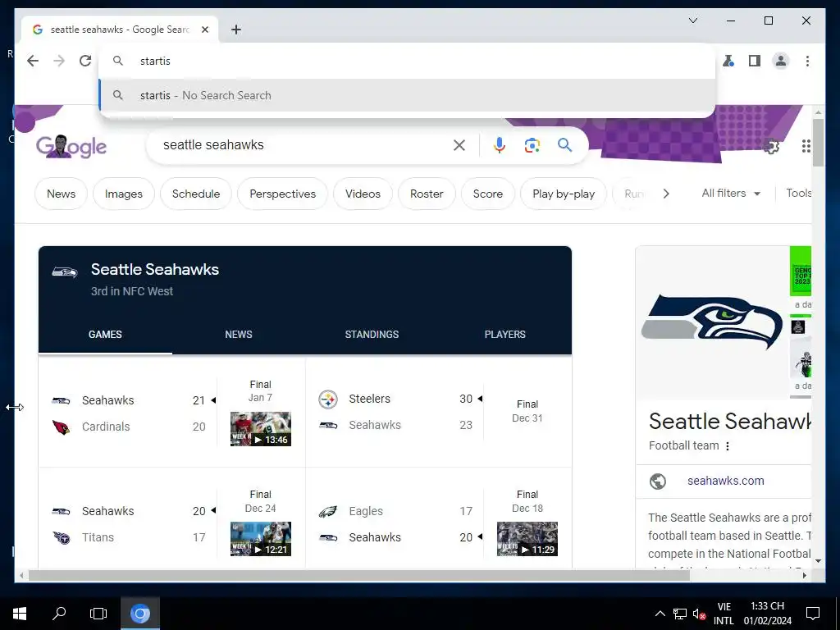Open the Steelers vs Seahawks Dec 31 game
The image size is (840, 630).
pyautogui.click(x=439, y=412)
